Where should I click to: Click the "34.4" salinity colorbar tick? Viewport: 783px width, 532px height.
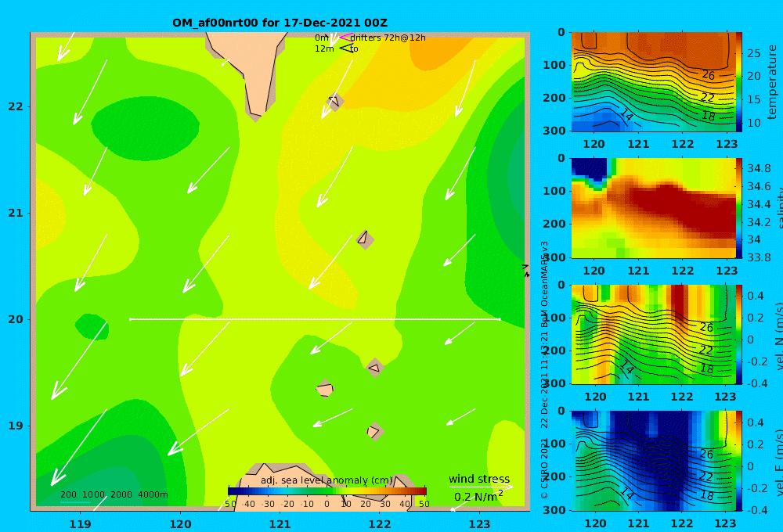click(x=759, y=204)
